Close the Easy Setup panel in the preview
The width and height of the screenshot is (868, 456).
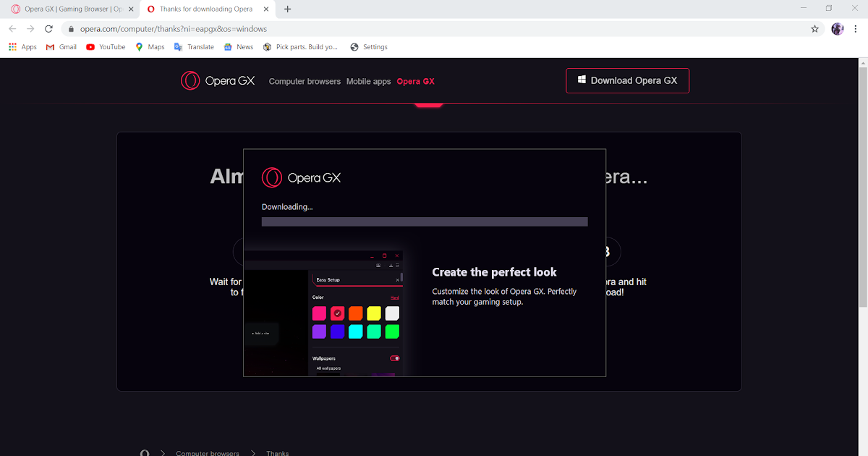tap(397, 279)
